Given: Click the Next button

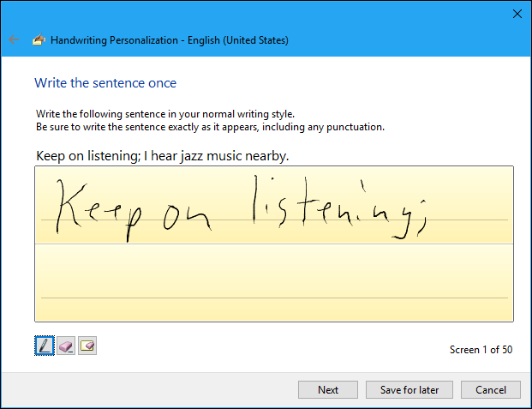Looking at the screenshot, I should tap(328, 389).
